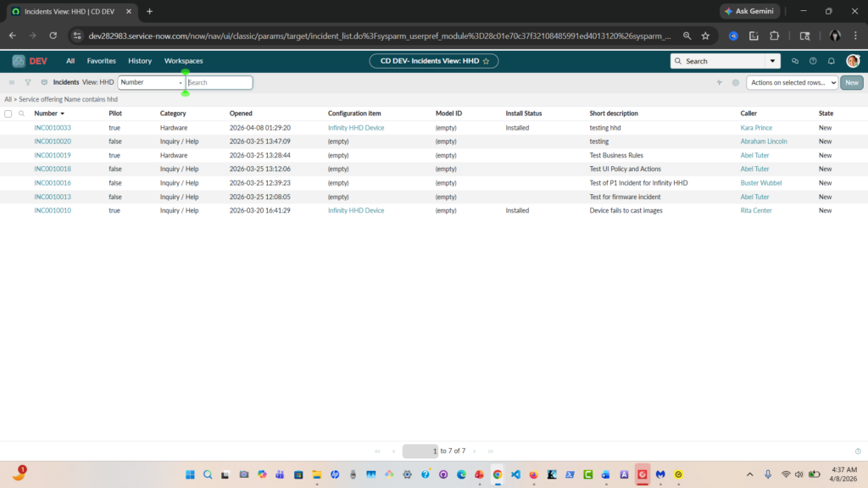The width and height of the screenshot is (868, 488).
Task: Open the help question mark icon
Action: [x=813, y=61]
